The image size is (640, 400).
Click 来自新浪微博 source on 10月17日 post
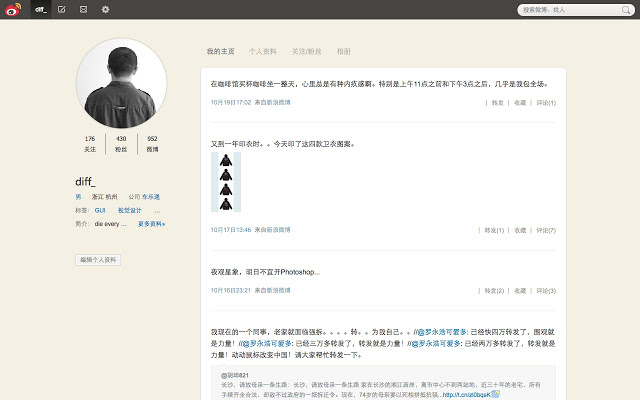273,230
